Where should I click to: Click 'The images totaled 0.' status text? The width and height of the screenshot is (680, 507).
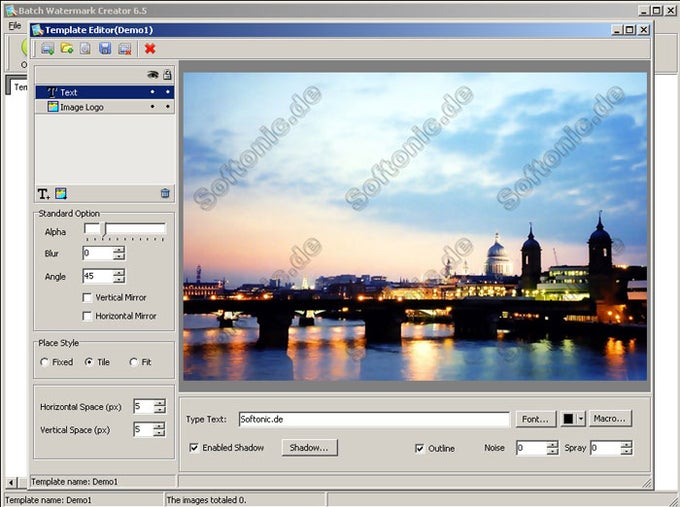pyautogui.click(x=206, y=500)
